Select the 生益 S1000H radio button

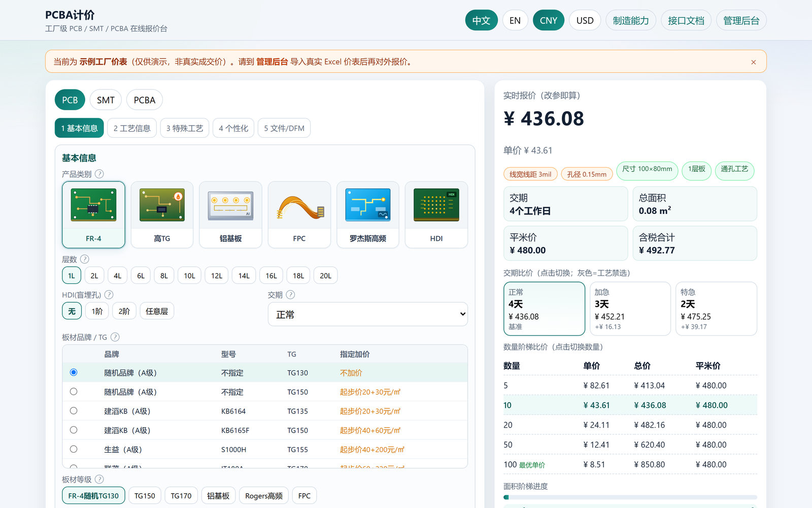74,449
